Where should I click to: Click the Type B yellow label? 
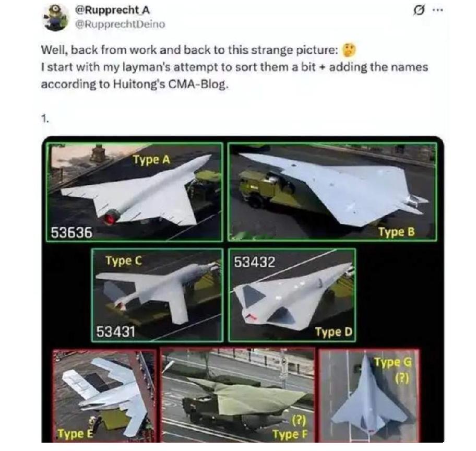click(x=396, y=232)
